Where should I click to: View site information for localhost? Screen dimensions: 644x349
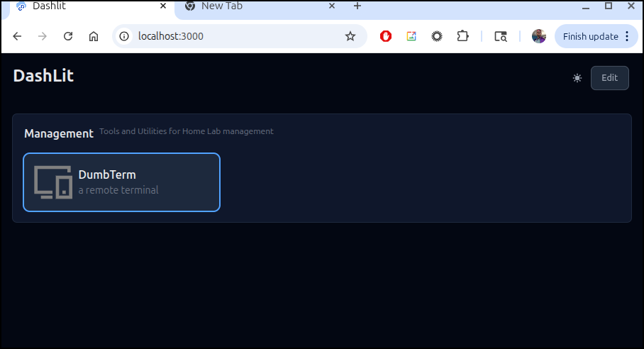coord(125,36)
